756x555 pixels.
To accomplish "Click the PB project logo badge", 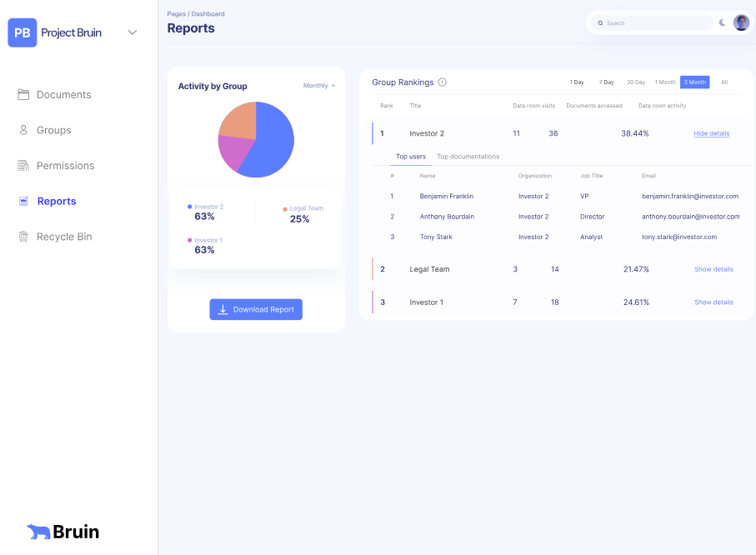I will pyautogui.click(x=23, y=32).
